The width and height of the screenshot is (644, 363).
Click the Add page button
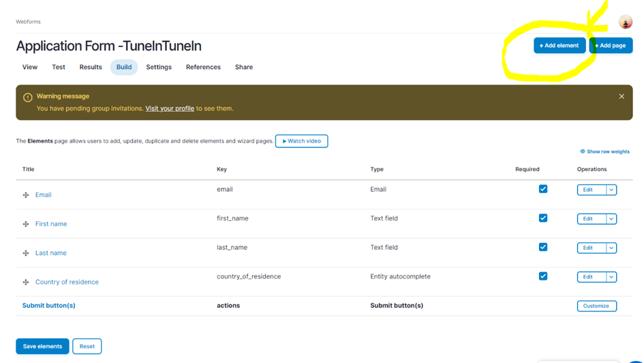[x=611, y=46]
